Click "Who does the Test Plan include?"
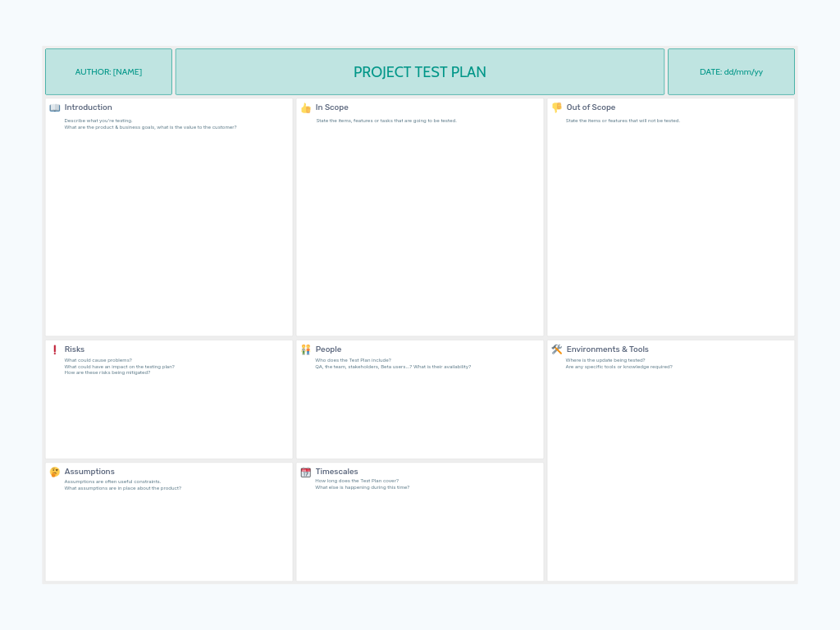Viewport: 840px width, 630px height. [x=354, y=361]
